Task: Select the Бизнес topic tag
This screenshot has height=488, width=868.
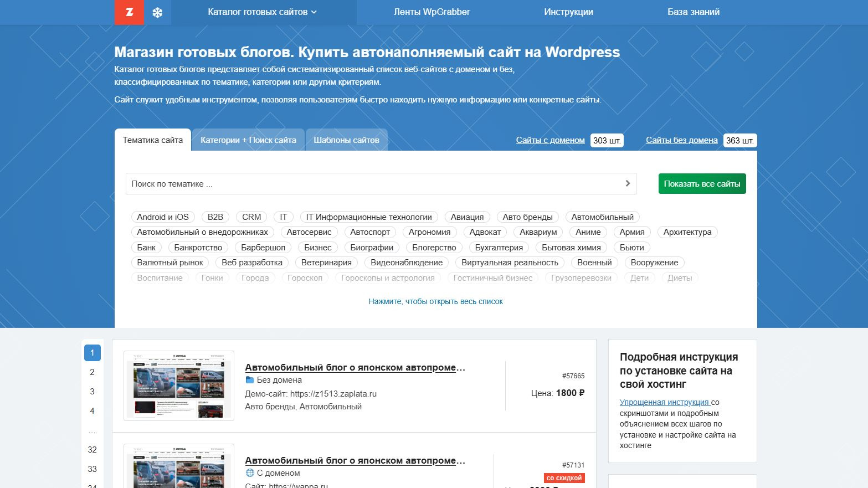Action: [x=318, y=248]
